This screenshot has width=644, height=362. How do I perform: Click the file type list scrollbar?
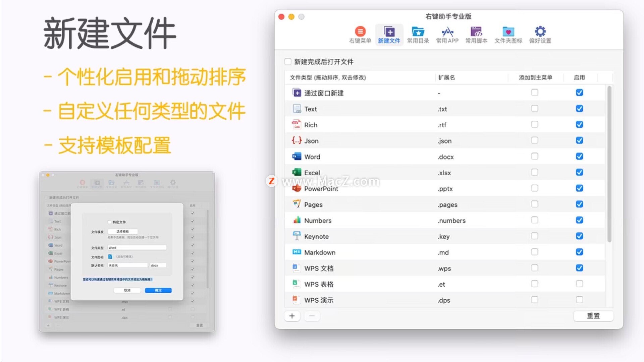pyautogui.click(x=609, y=164)
